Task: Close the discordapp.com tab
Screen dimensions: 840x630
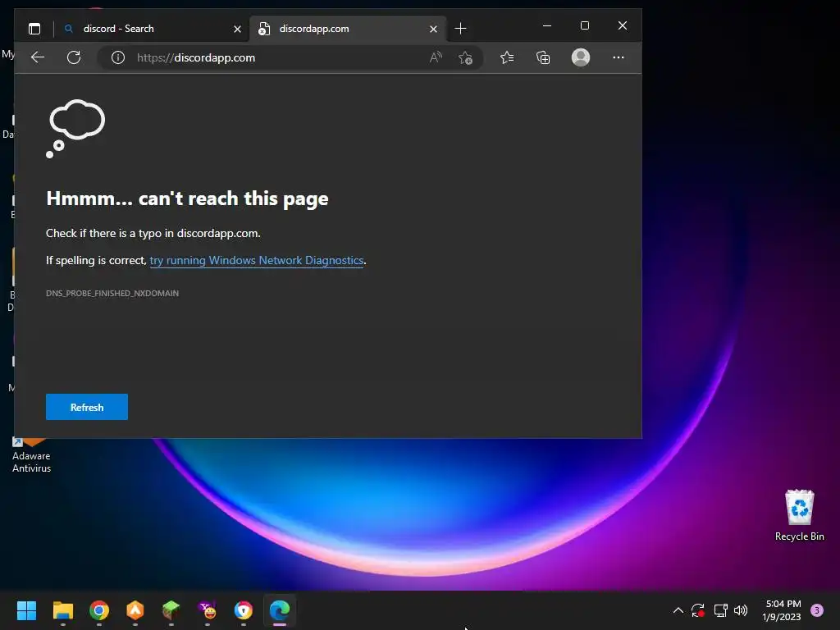Action: click(x=433, y=29)
